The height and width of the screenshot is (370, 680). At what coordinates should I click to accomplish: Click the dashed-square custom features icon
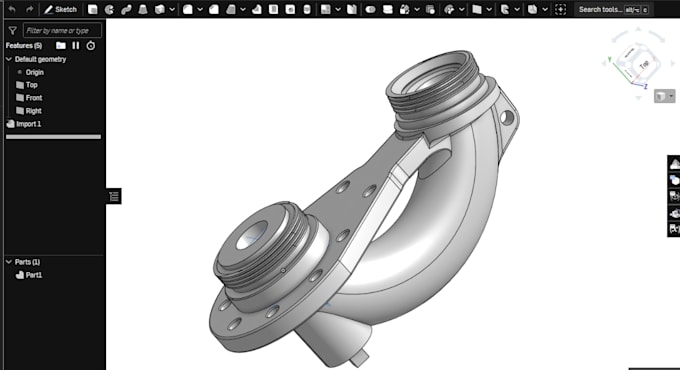click(x=560, y=9)
